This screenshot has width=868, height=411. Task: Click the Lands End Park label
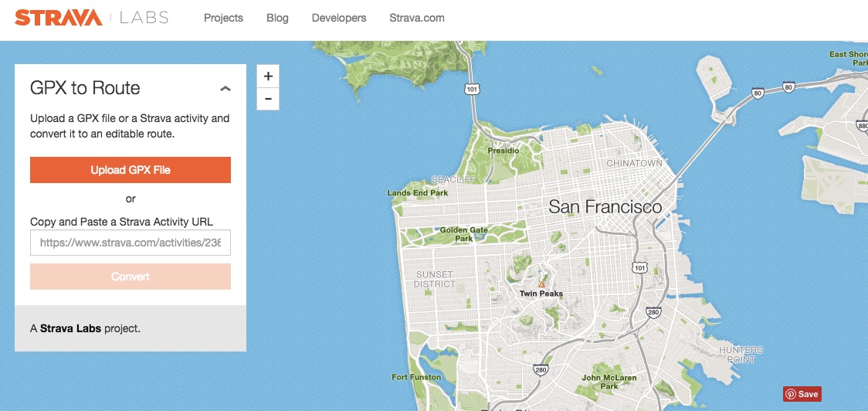coord(417,193)
